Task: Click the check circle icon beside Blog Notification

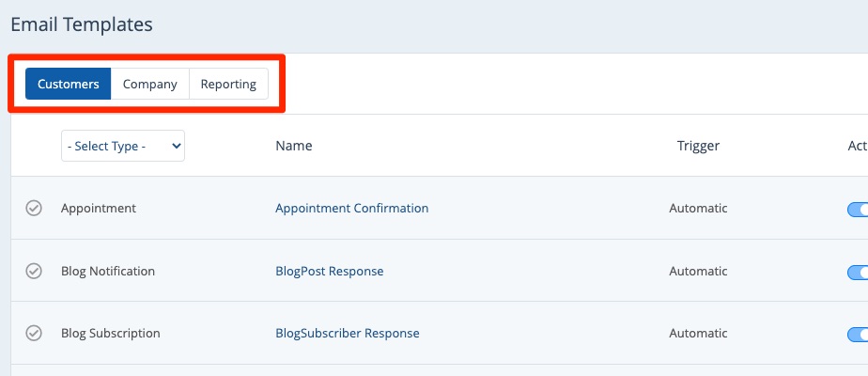Action: pos(34,272)
